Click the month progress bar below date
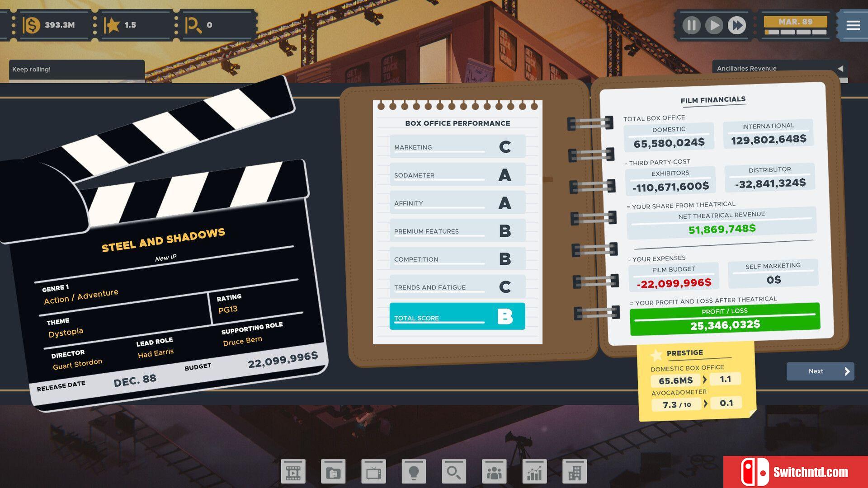Viewport: 868px width, 488px height. tap(795, 32)
